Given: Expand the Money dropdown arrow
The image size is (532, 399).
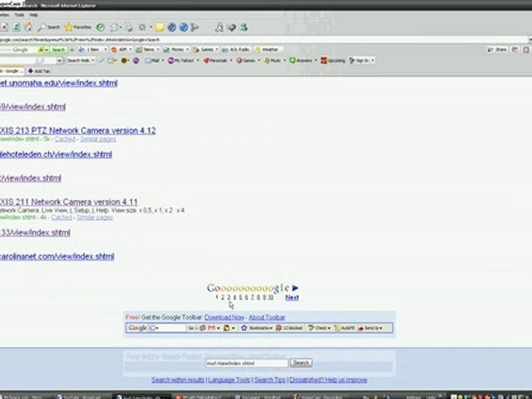Looking at the screenshot, I should 187,49.
